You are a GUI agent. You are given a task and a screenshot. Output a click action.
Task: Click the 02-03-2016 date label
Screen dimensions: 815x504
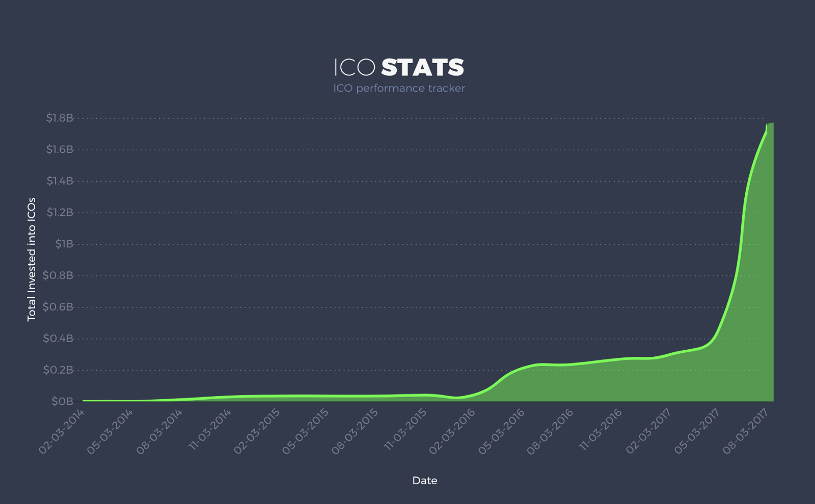pos(452,431)
